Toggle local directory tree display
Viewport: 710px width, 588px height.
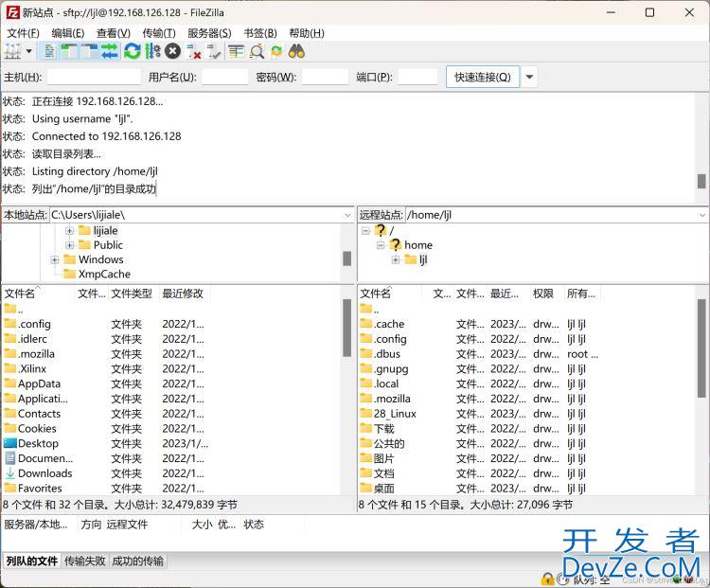point(69,52)
